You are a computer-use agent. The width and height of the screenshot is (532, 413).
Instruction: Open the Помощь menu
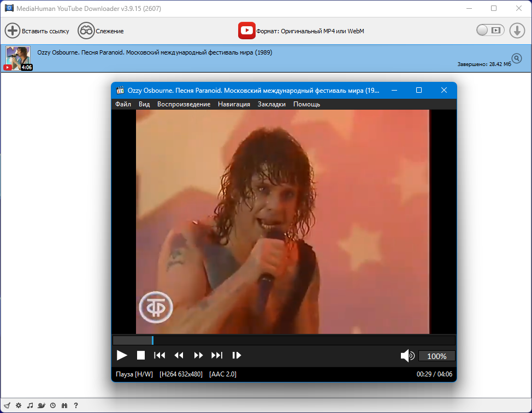coord(306,104)
